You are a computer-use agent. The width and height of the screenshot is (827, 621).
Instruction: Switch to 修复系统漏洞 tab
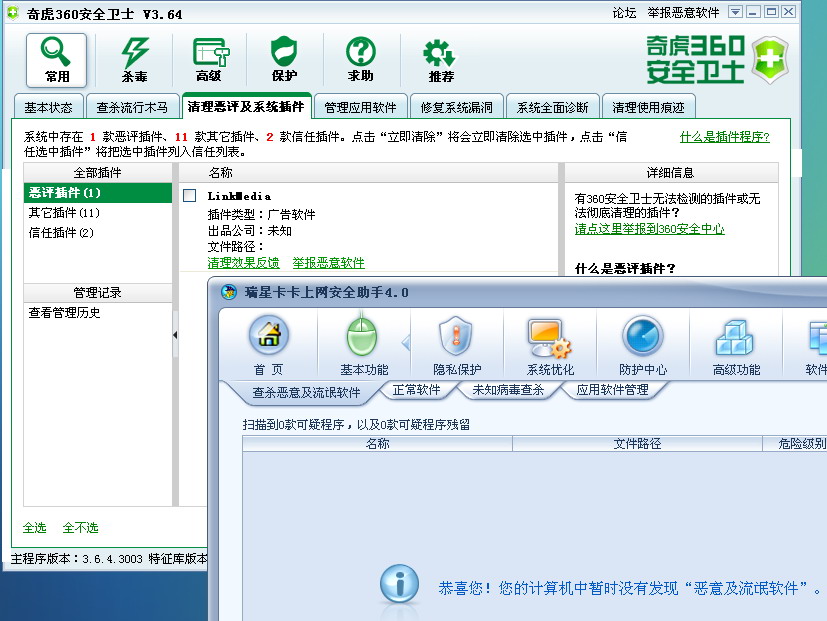(x=457, y=107)
